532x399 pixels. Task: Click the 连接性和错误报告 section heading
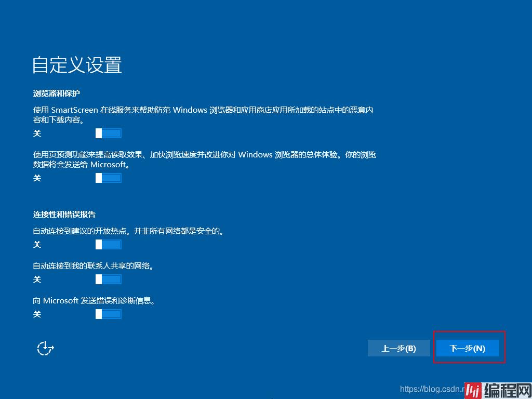coord(64,214)
